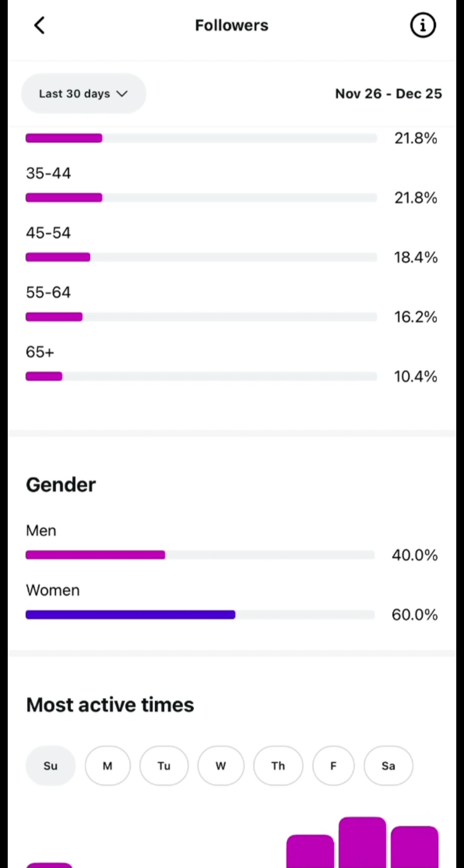
Task: Switch to the W day chip
Action: tap(221, 766)
